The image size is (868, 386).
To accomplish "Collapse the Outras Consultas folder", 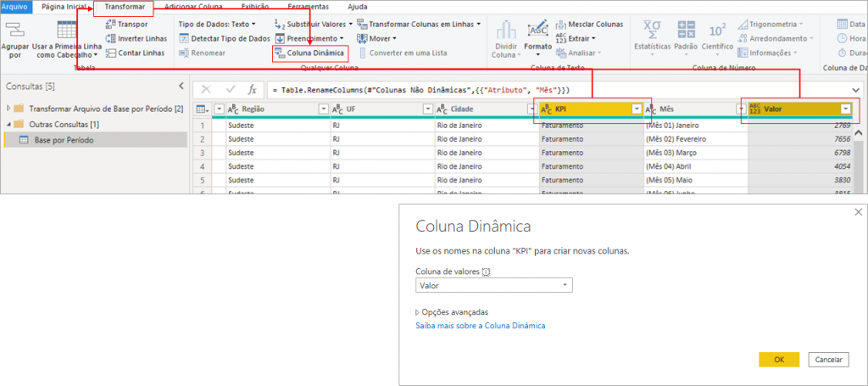I will [8, 125].
